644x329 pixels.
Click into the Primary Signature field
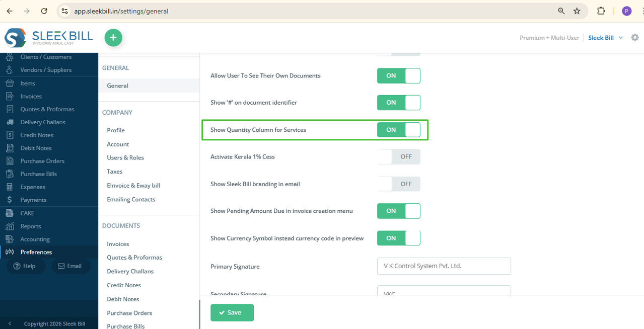point(444,266)
